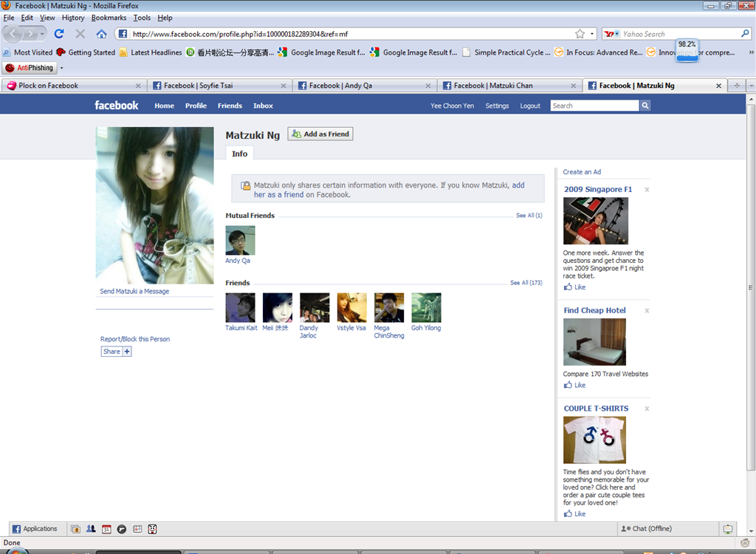
Task: Open the History menu
Action: pos(73,18)
